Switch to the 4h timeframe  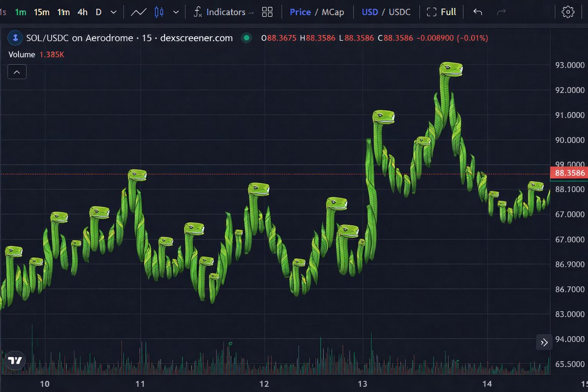pyautogui.click(x=82, y=12)
